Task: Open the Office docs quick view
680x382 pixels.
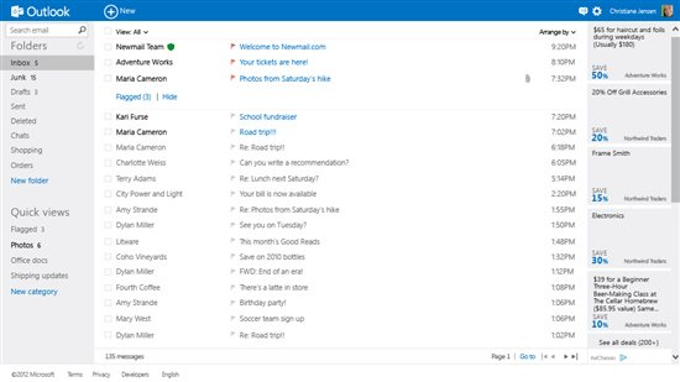Action: coord(29,260)
